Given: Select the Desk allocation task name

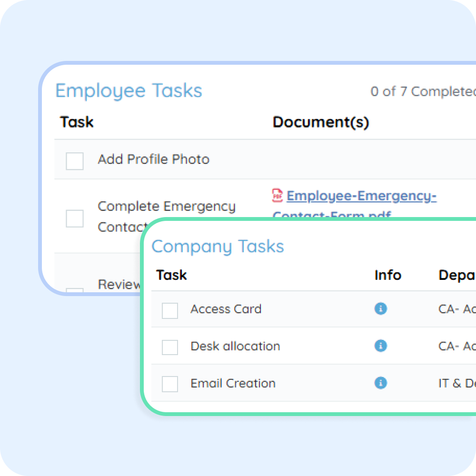Looking at the screenshot, I should (x=235, y=346).
